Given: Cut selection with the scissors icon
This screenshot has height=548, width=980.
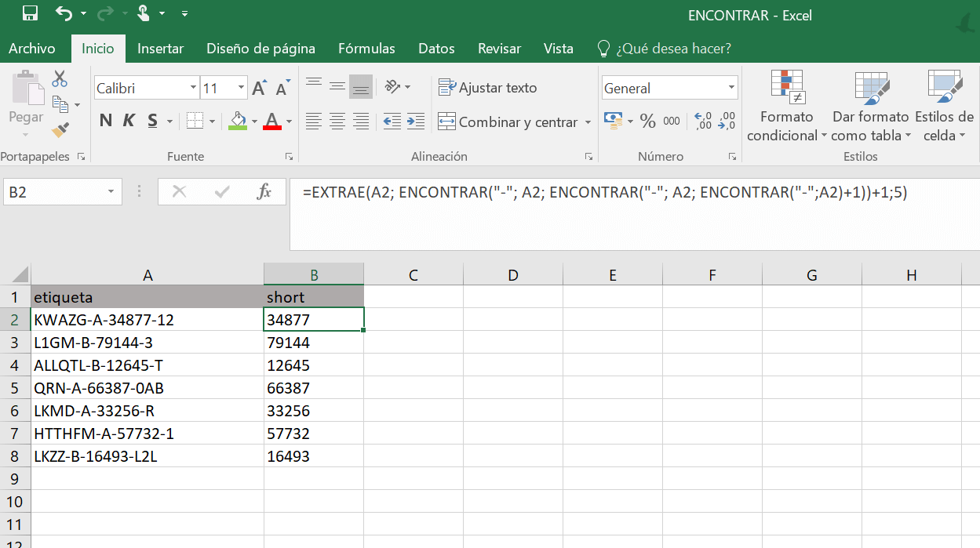Looking at the screenshot, I should (60, 78).
